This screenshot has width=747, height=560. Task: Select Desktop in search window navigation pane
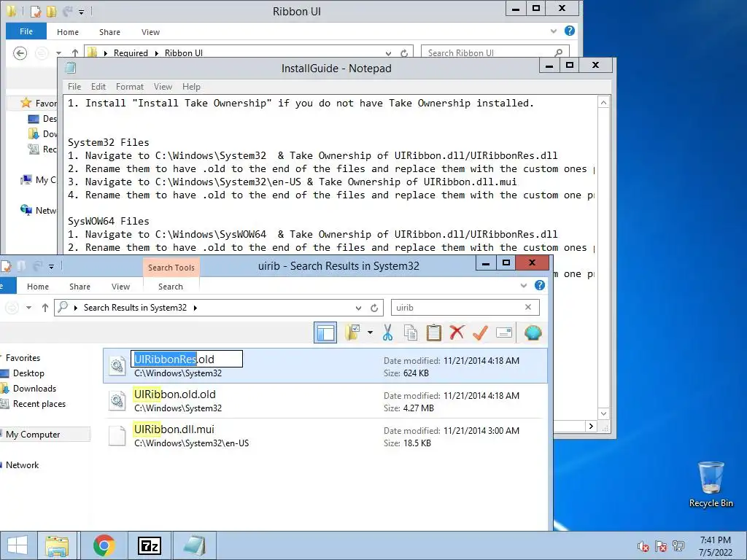click(x=28, y=373)
